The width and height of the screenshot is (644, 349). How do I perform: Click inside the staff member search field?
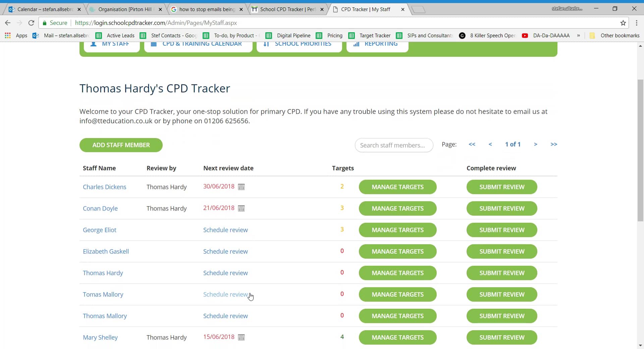(x=394, y=145)
